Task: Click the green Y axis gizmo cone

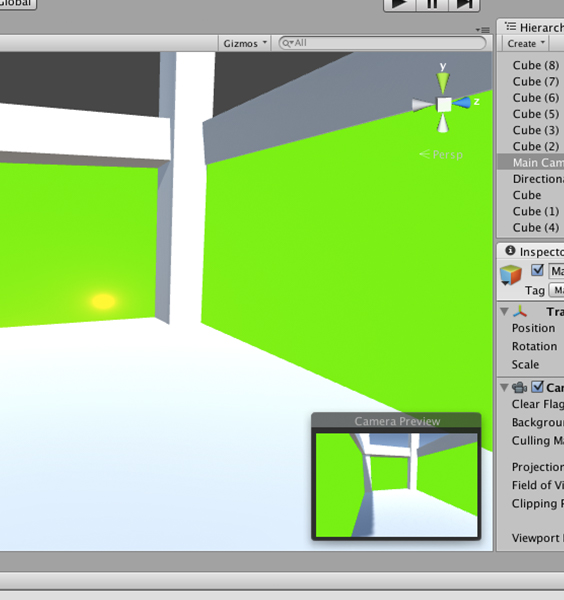Action: tap(443, 83)
